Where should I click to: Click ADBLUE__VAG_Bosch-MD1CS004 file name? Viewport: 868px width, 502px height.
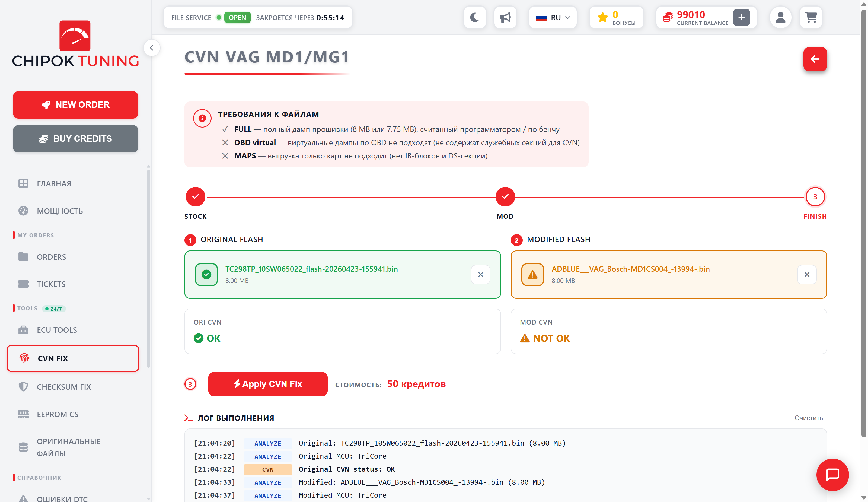[630, 269]
